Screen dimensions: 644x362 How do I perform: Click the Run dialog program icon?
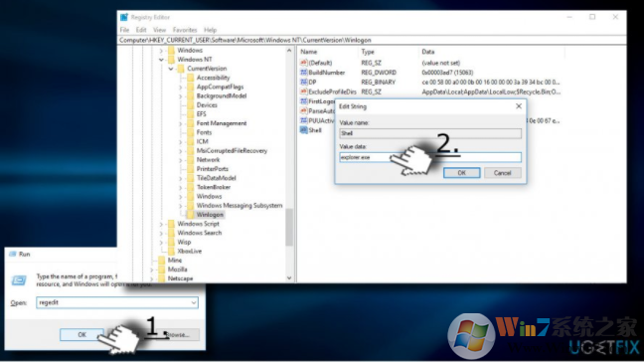coord(19,280)
